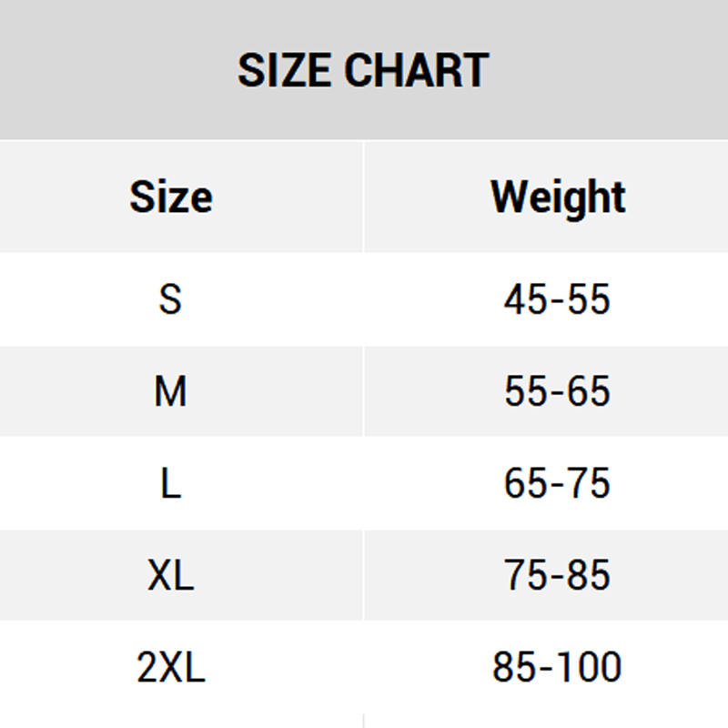The image size is (728, 728).
Task: Click the word CHART in the title
Action: 419,70
